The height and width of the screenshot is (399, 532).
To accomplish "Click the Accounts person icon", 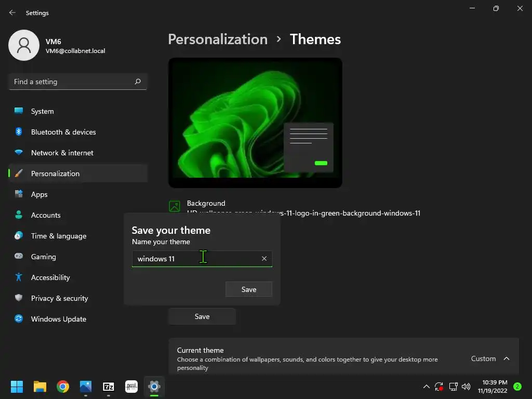I will coord(19,215).
